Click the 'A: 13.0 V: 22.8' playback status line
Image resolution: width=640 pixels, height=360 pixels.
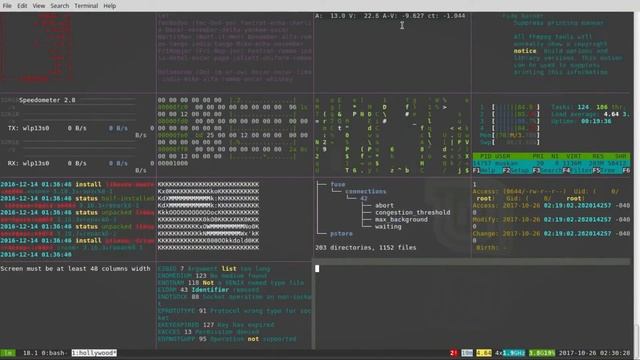(x=390, y=16)
